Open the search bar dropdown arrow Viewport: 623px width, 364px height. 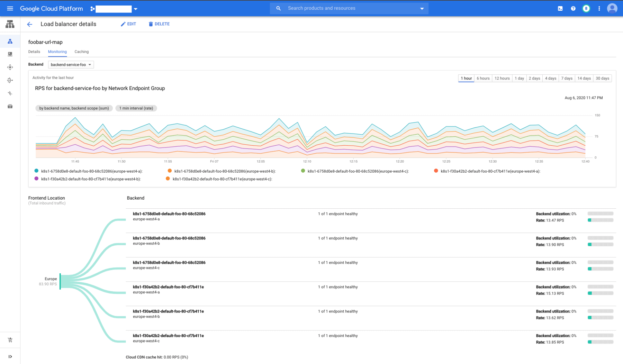coord(422,8)
